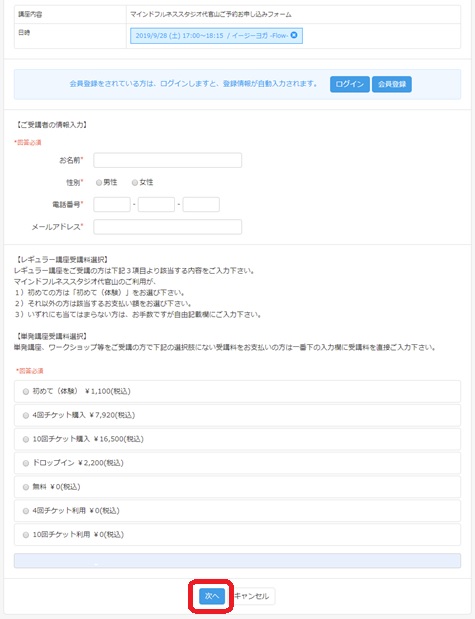Remove the selected 2019/9/28 class date tag
Screen dimensions: 475x619
coord(294,35)
